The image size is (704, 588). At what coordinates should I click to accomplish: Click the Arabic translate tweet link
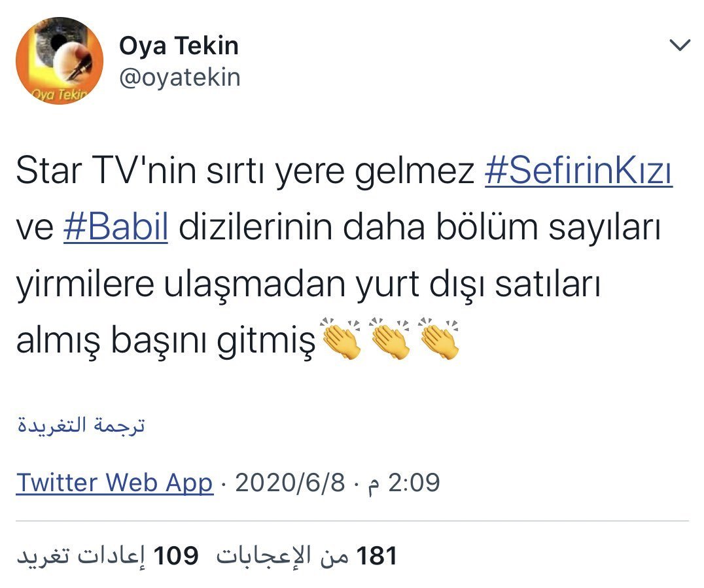point(81,424)
